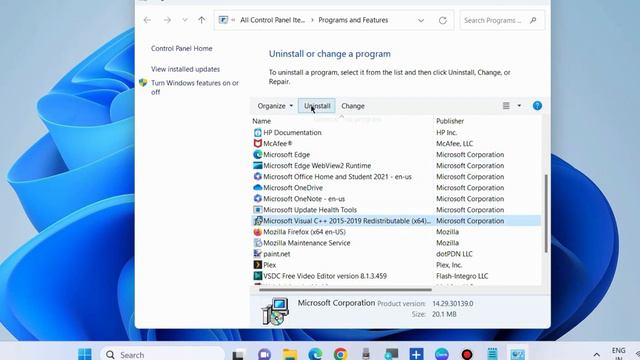Viewport: 640px width, 360px height.
Task: Select VSDC Free Video Editor icon
Action: (258, 276)
